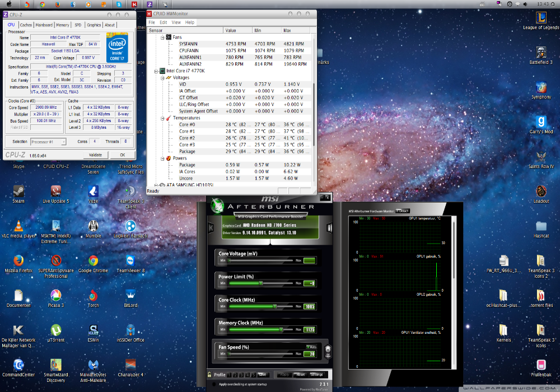Click Save profile button in Afterburner
Image resolution: width=560 pixels, height=392 pixels.
pyautogui.click(x=263, y=375)
